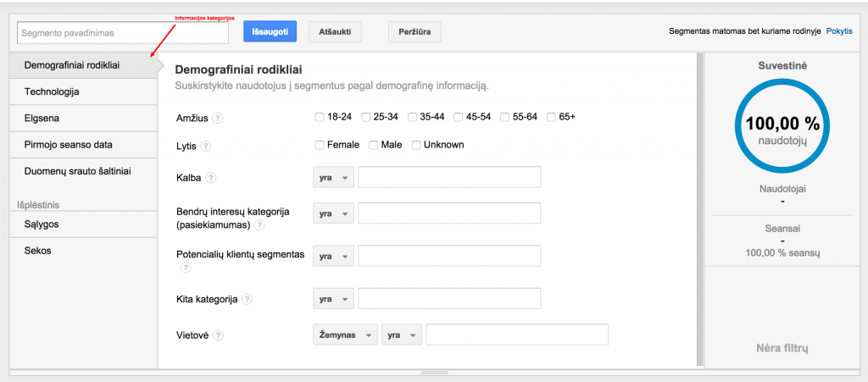Open help tooltip for Kalba field
The image size is (868, 382).
point(211,178)
